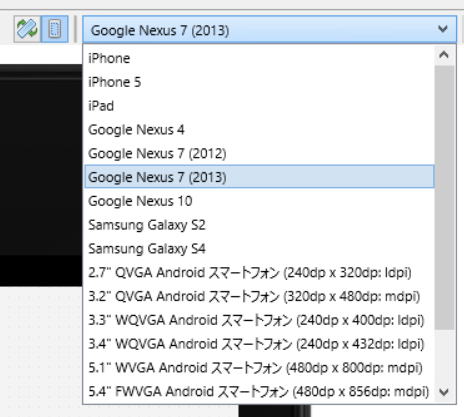This screenshot has height=417, width=464.
Task: Select 5.4" FWVGA Android 480dp x 856dp entry
Action: (259, 392)
